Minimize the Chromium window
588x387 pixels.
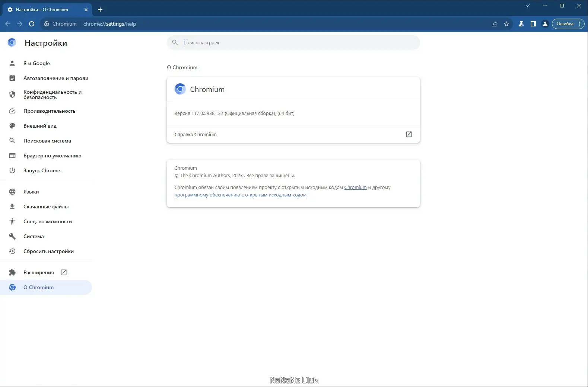545,6
